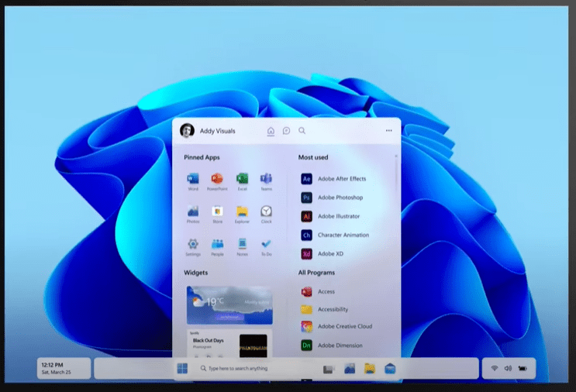Image resolution: width=576 pixels, height=392 pixels.
Task: Open Explorer from Pinned Apps
Action: pos(242,214)
